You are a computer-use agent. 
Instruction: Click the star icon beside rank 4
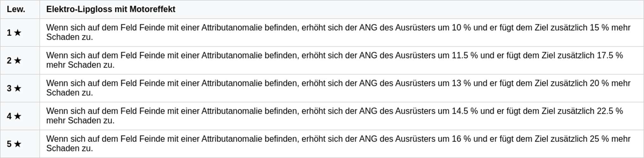[x=18, y=116]
